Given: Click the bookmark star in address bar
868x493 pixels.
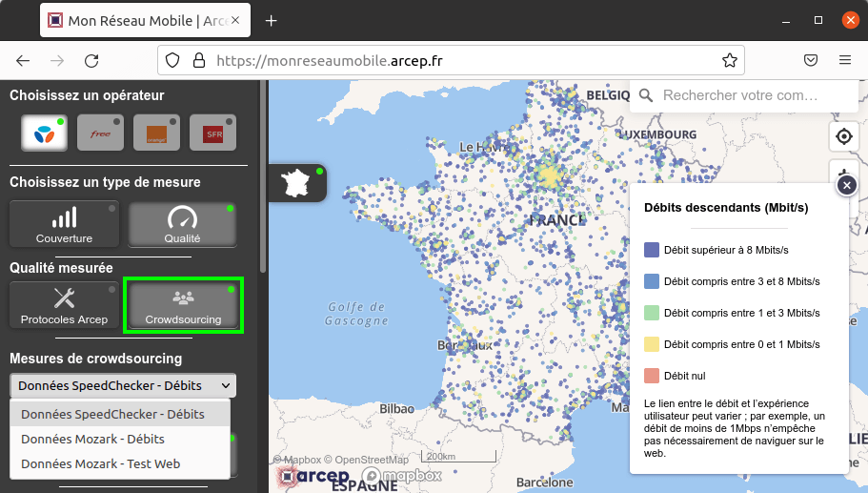Looking at the screenshot, I should tap(730, 60).
